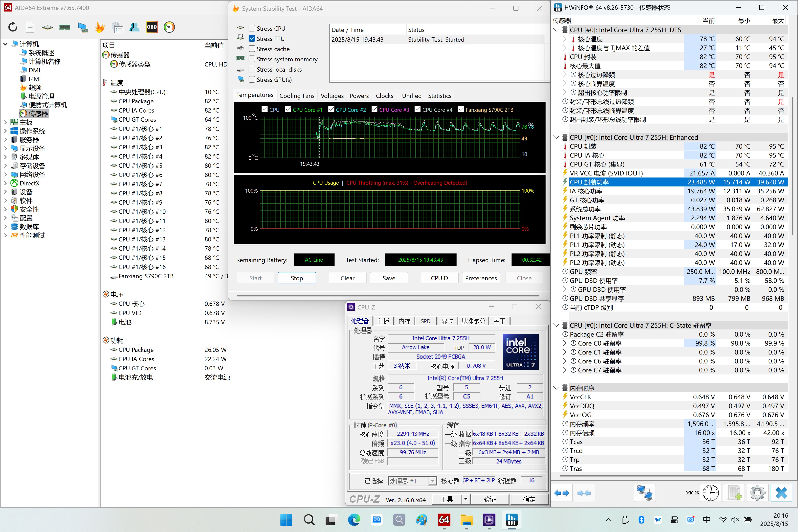Click the AIDA64 system stability flame icon
The width and height of the screenshot is (798, 532).
tap(100, 27)
